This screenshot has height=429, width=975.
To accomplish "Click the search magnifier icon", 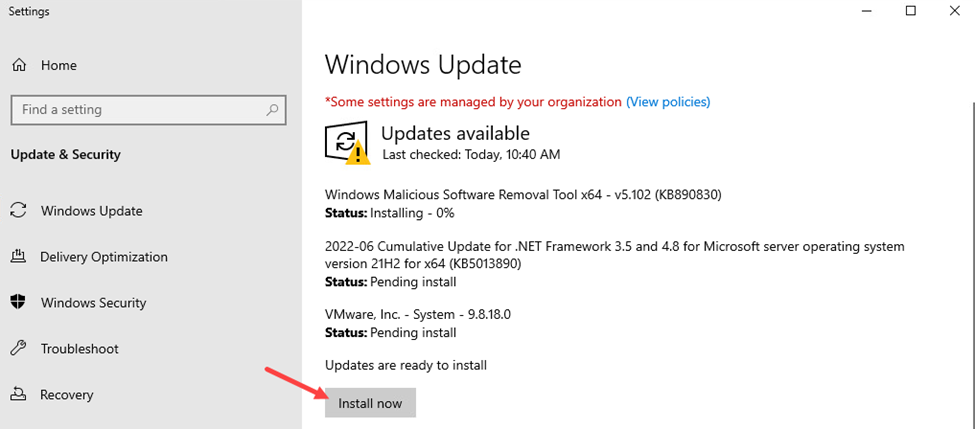I will 272,110.
